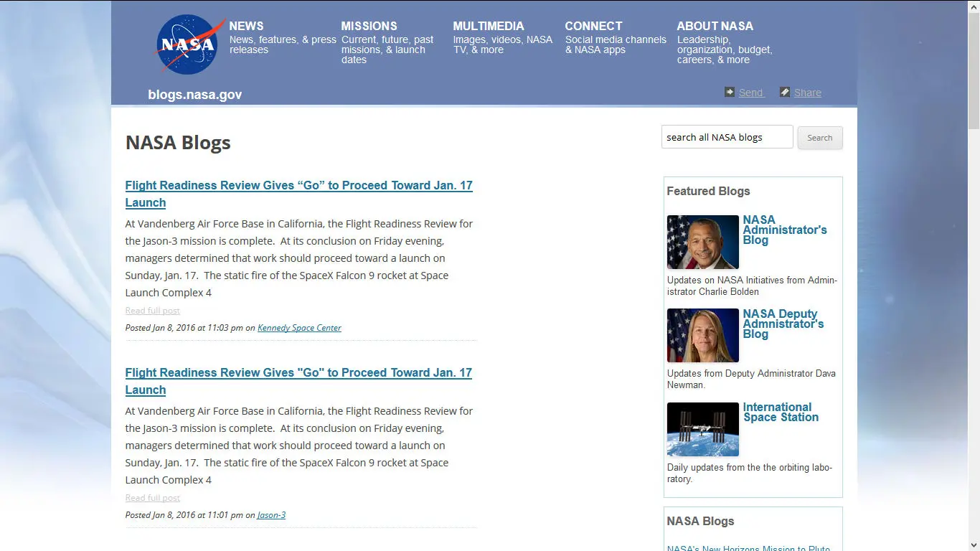Open the Administrator's Blog via Charlie Bolden's portrait
The width and height of the screenshot is (980, 551).
[702, 242]
